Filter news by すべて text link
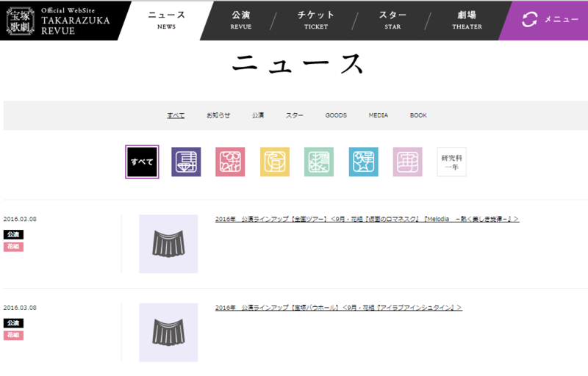588x376 pixels. [x=176, y=115]
